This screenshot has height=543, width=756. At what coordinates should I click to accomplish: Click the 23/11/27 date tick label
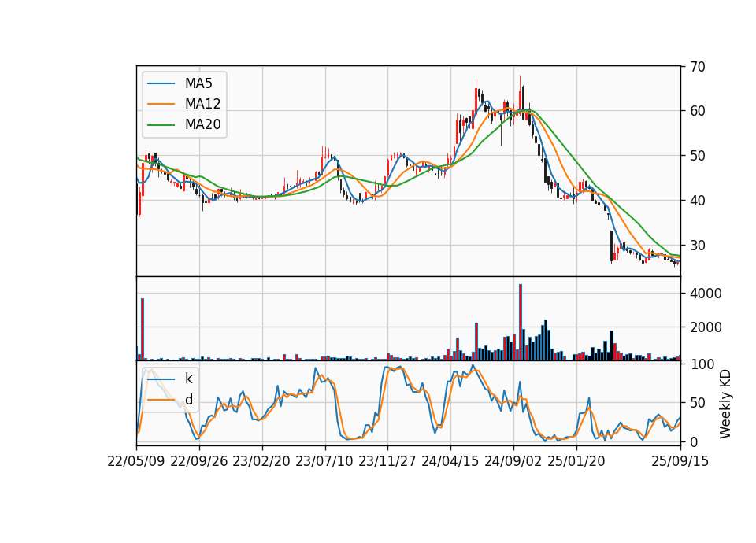coord(387,461)
